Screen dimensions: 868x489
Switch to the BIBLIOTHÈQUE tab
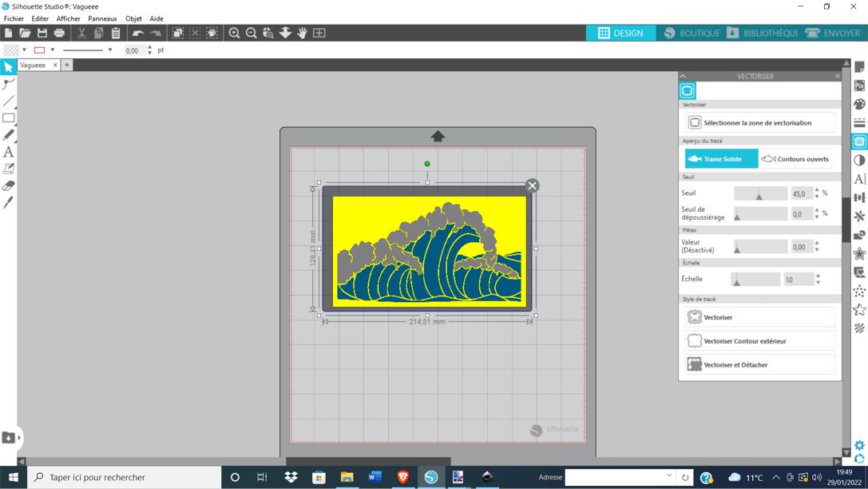click(x=762, y=33)
